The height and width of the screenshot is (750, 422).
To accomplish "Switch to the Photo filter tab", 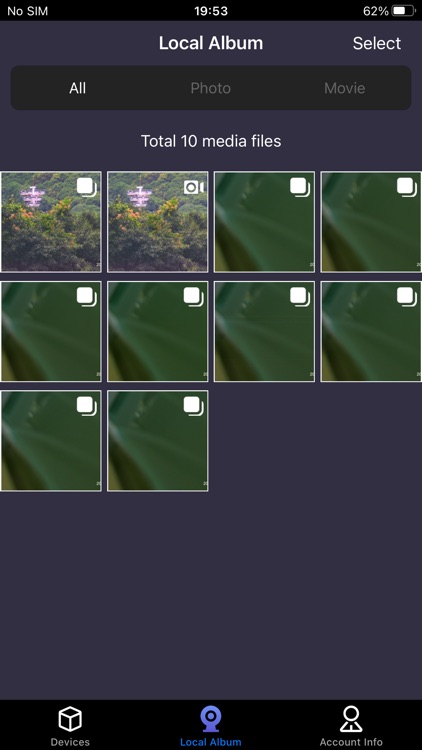I will [x=211, y=88].
